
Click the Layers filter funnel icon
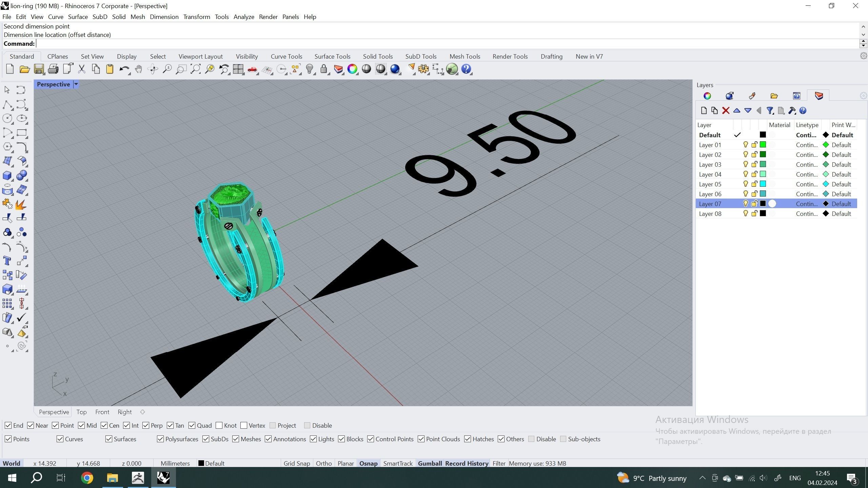pyautogui.click(x=770, y=110)
